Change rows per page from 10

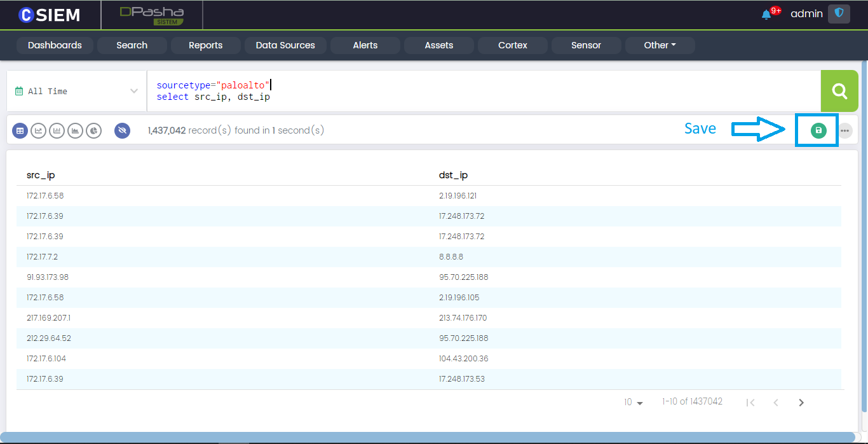tap(634, 403)
